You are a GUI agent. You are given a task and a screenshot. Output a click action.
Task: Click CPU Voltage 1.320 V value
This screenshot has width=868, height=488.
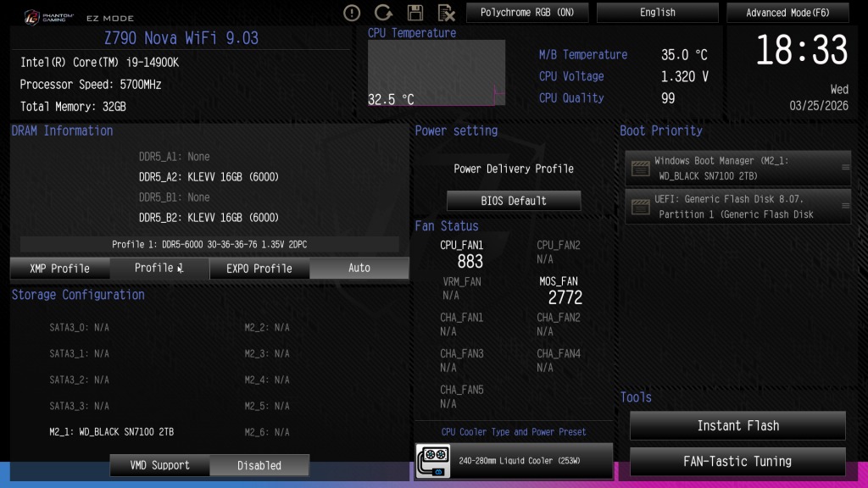685,76
